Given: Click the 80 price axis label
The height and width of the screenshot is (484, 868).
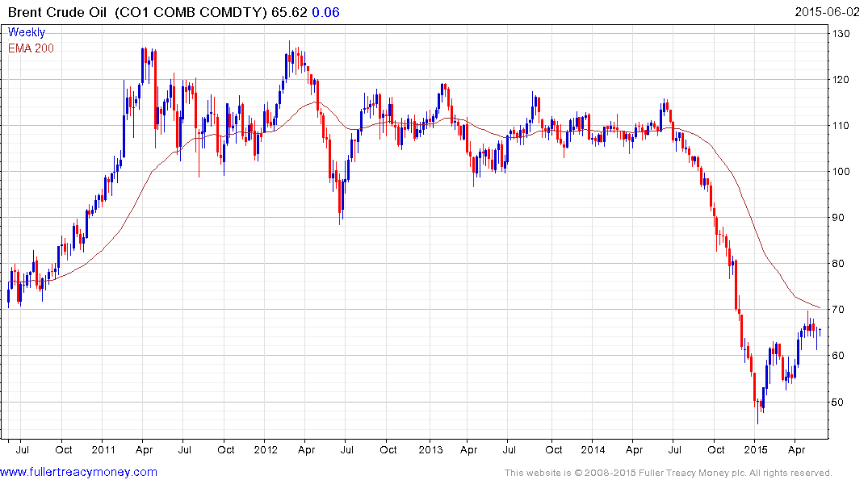Looking at the screenshot, I should pyautogui.click(x=839, y=263).
